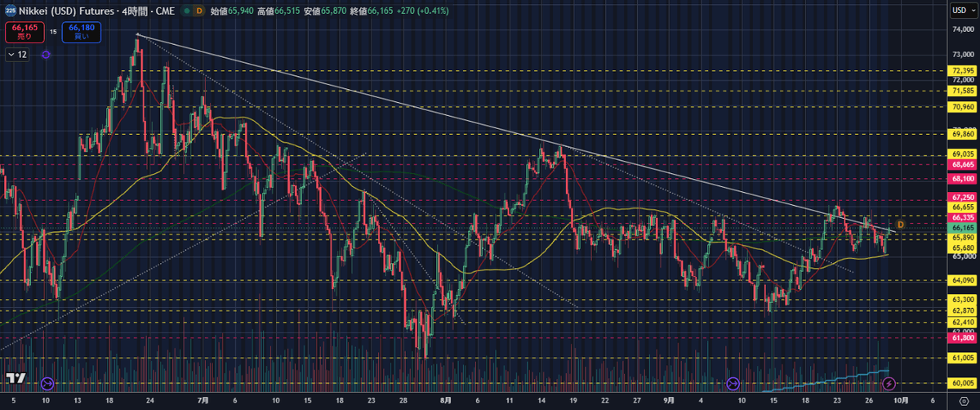Image resolution: width=980 pixels, height=410 pixels.
Task: Click the low value 安値65,870
Action: pos(327,11)
